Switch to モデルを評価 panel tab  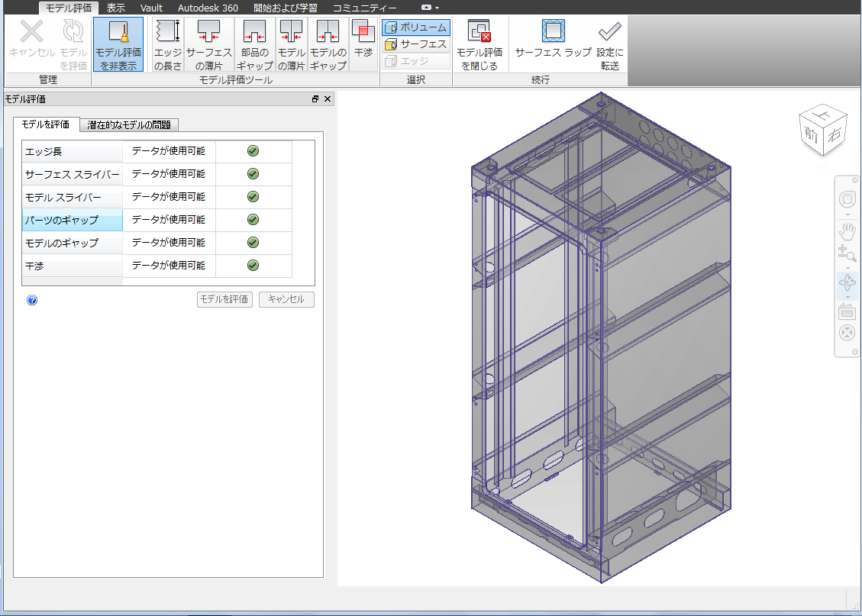pyautogui.click(x=46, y=124)
